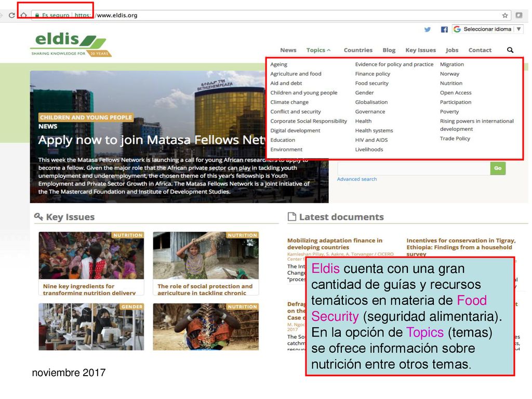Collapse the Topics menu
Image resolution: width=532 pixels, height=399 pixels.
318,50
